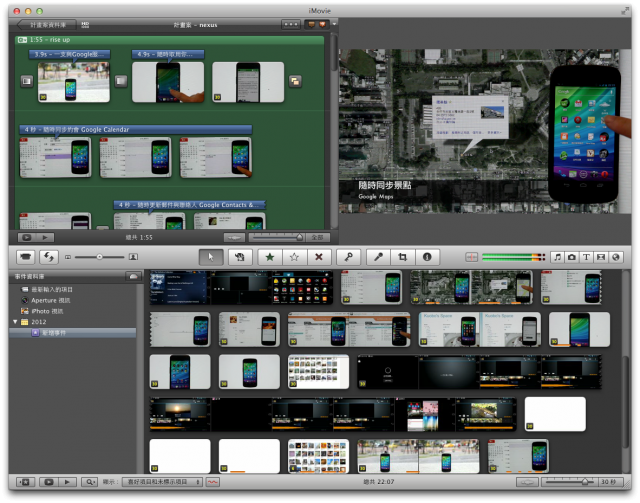Select the new event under 2012
The height and width of the screenshot is (503, 640).
73,333
